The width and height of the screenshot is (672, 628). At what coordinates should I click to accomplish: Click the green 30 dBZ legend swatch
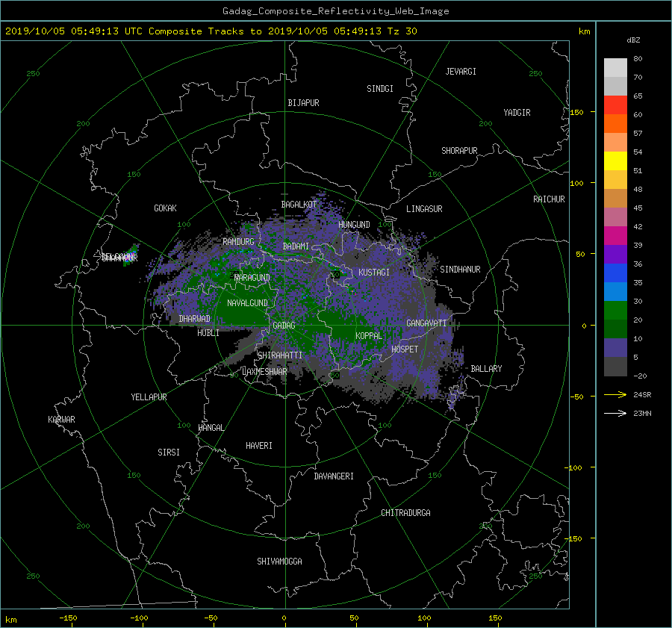coord(615,311)
